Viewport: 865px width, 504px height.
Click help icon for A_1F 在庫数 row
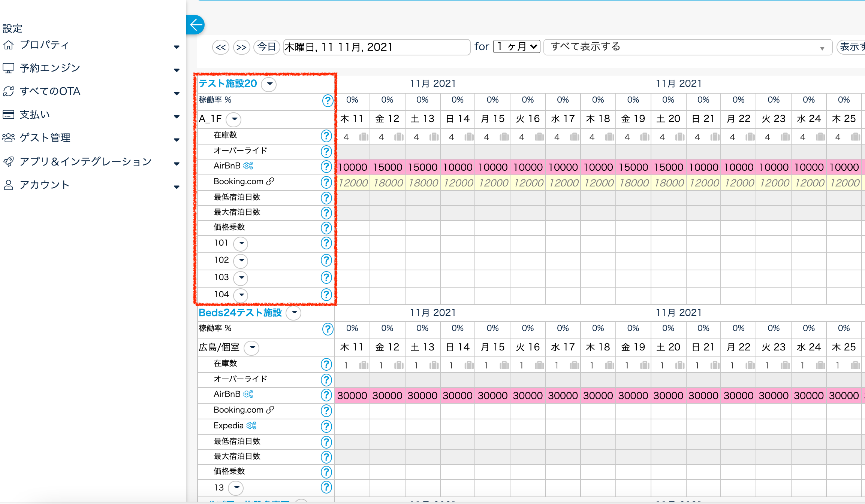(326, 136)
